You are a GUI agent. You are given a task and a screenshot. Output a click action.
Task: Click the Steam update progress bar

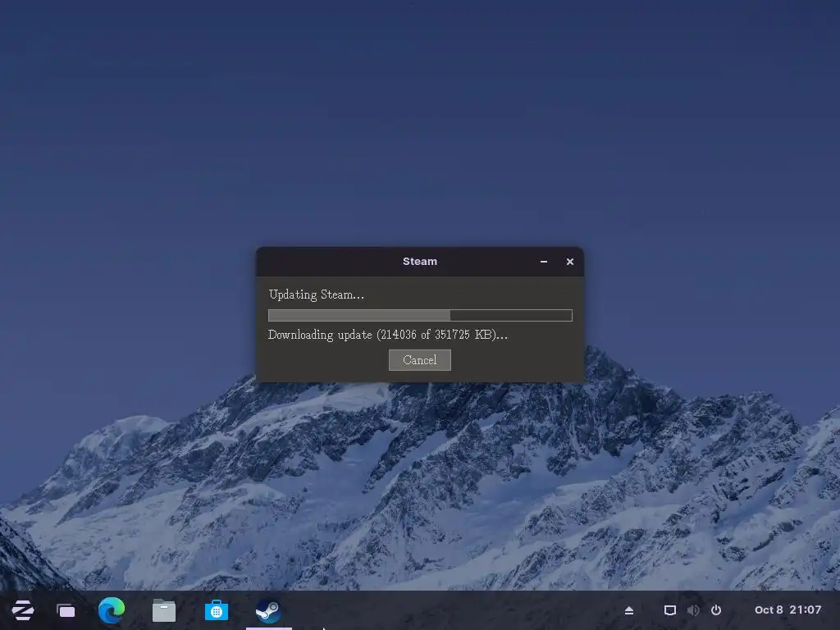pos(420,315)
